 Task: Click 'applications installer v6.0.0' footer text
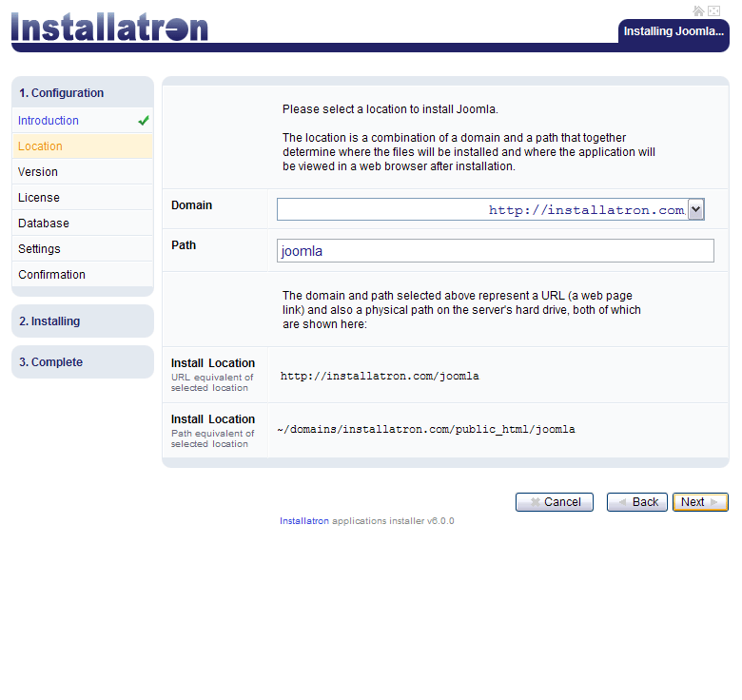tap(393, 521)
